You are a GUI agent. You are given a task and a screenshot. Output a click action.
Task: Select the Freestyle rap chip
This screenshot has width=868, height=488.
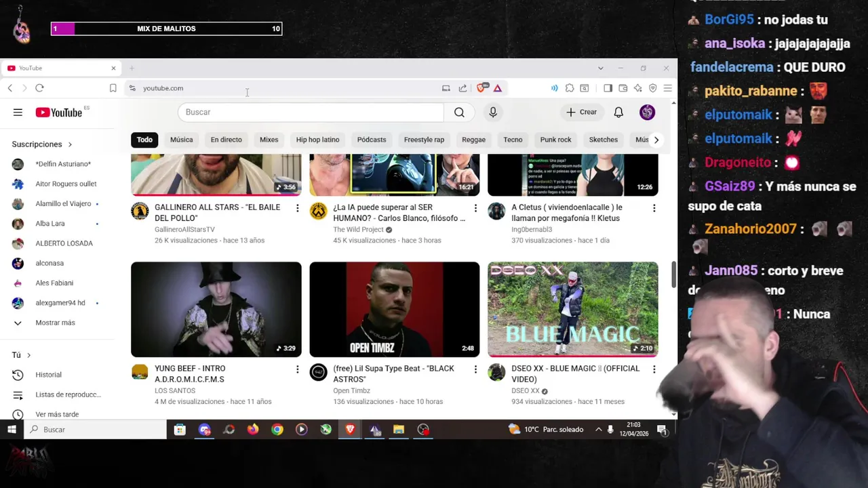tap(424, 140)
